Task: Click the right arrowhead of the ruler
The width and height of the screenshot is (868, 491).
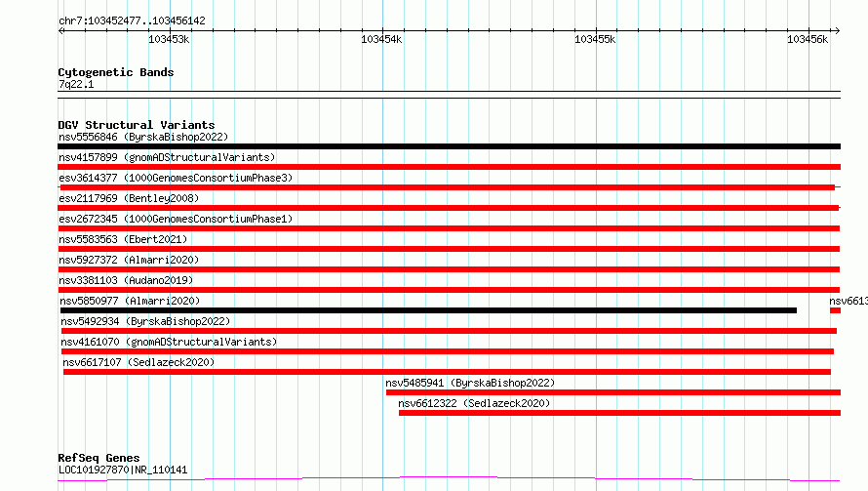Action: [837, 31]
